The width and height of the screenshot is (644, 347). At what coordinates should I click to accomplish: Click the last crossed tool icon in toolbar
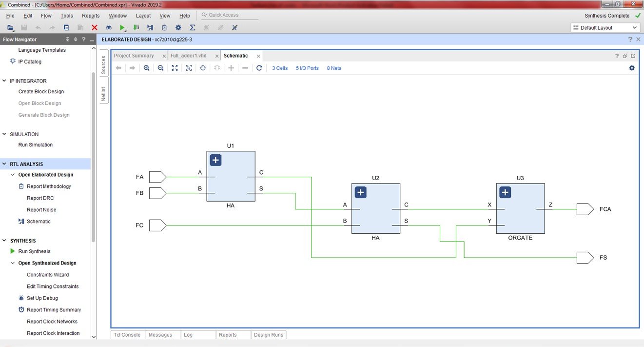[234, 28]
